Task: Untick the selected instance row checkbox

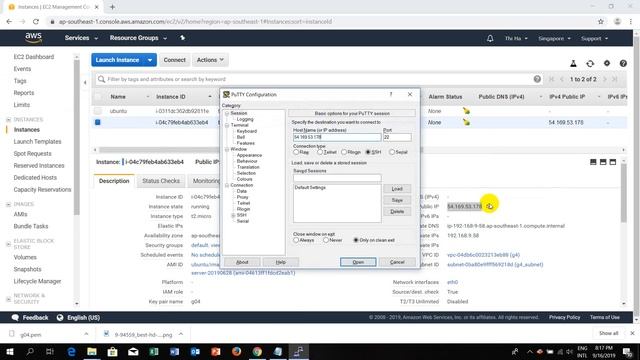Action: (x=98, y=122)
